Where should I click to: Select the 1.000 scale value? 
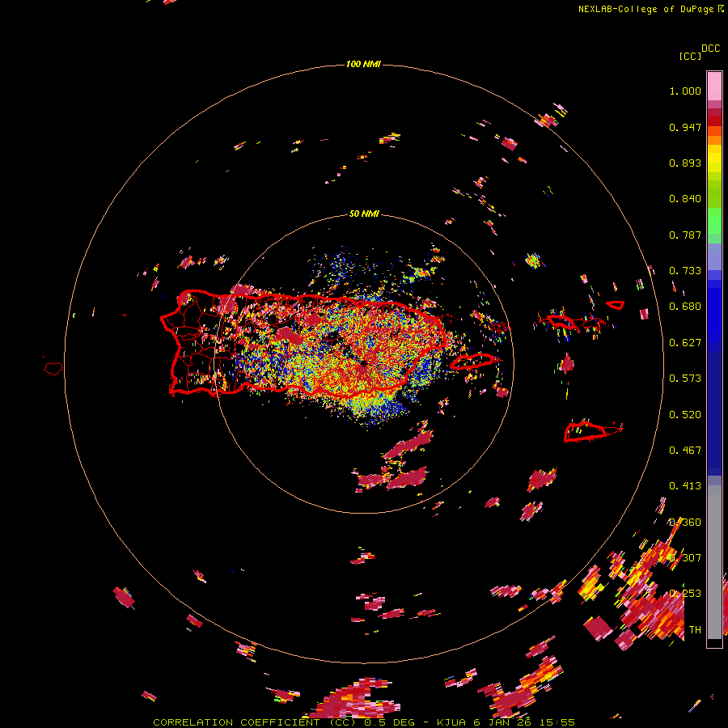click(685, 91)
